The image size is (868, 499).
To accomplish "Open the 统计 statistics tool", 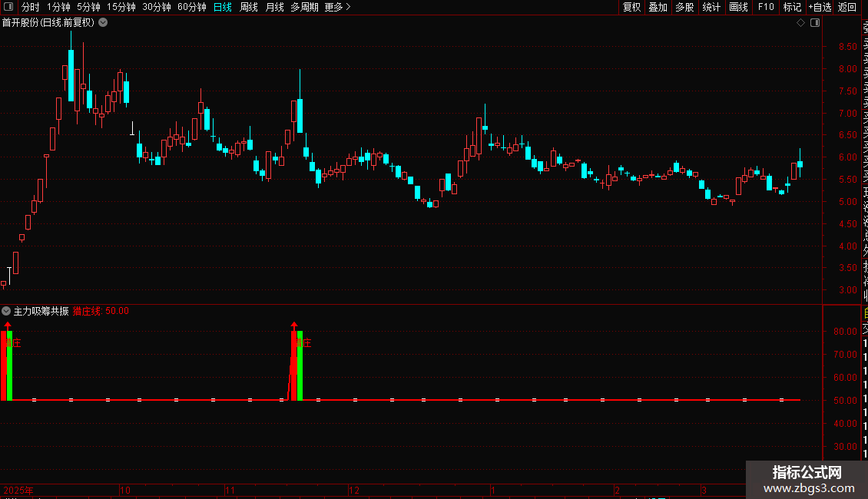I will (711, 7).
